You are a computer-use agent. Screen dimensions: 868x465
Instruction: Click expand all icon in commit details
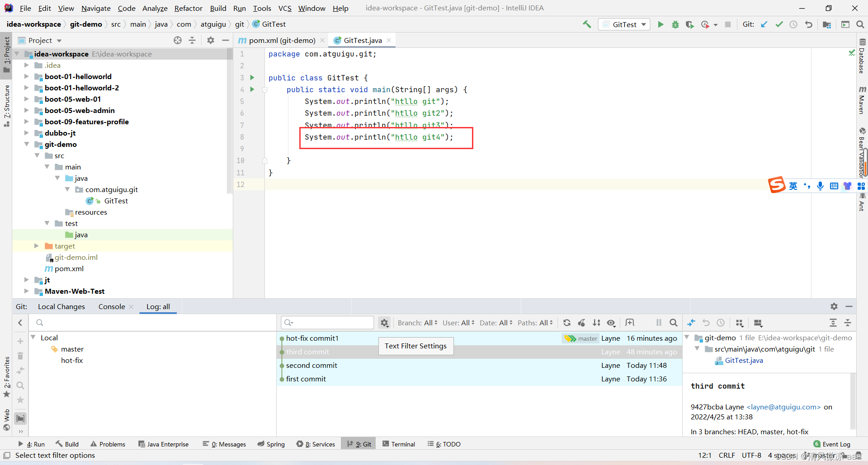(833, 323)
